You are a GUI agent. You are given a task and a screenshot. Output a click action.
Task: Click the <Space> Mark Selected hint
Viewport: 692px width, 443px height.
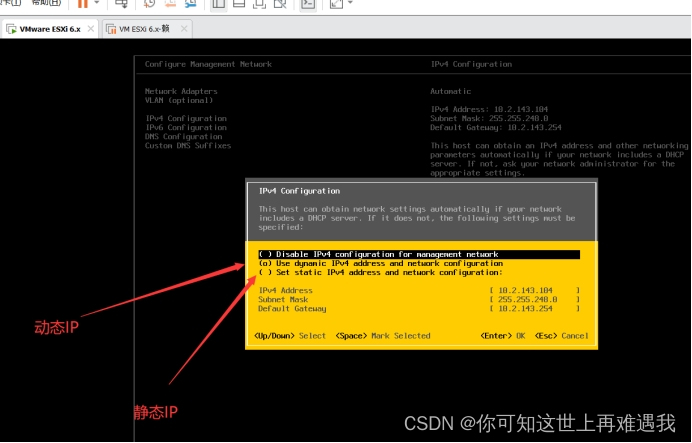pos(383,336)
